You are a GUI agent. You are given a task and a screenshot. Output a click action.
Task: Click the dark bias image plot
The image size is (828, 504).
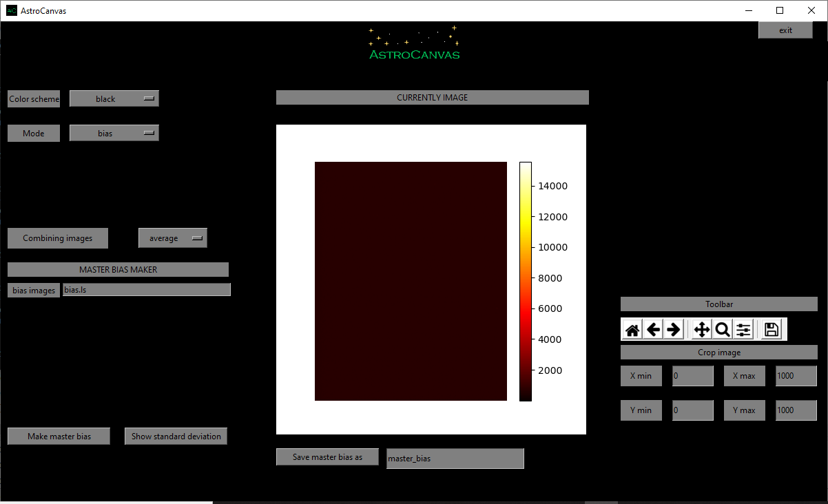click(411, 281)
